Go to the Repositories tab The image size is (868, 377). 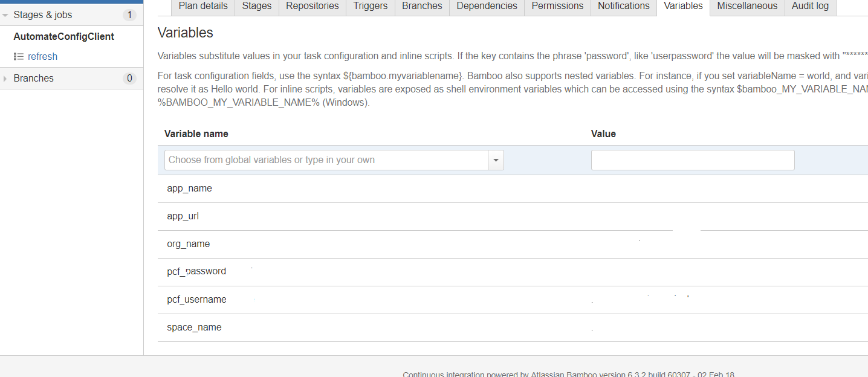coord(312,6)
